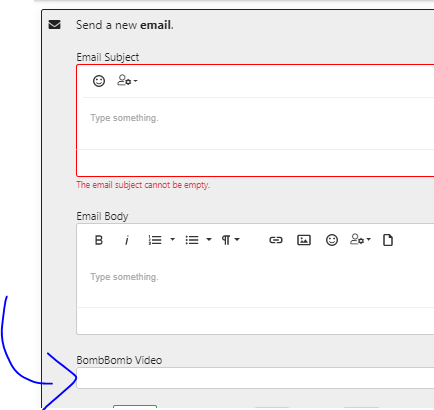Image resolution: width=434 pixels, height=410 pixels.
Task: Open personalization menu in Email Subject toolbar
Action: [127, 80]
